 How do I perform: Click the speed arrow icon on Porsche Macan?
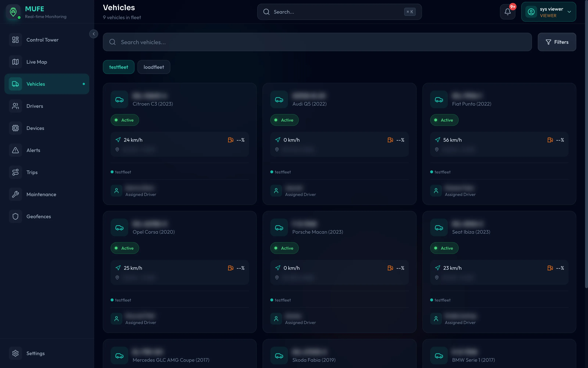278,268
